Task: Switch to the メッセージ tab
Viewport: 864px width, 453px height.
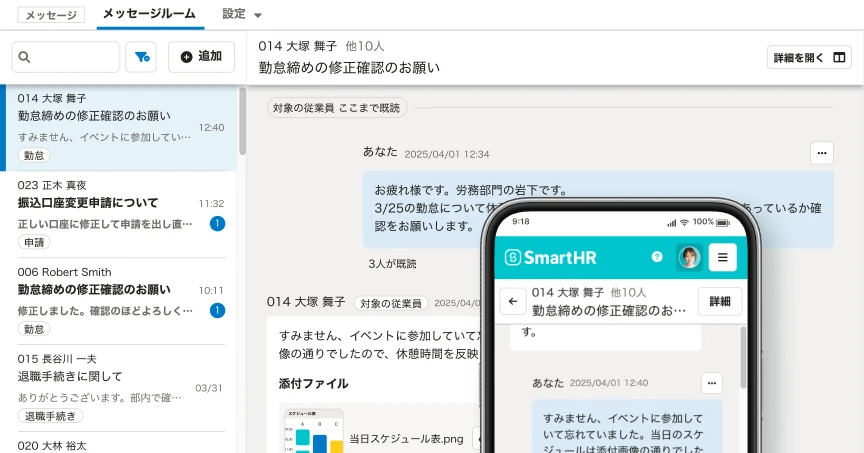Action: click(51, 15)
